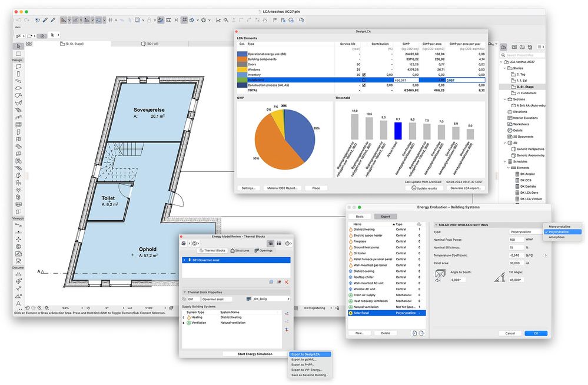Click the Find and Select magnifier icon
The image size is (588, 385).
point(226,20)
